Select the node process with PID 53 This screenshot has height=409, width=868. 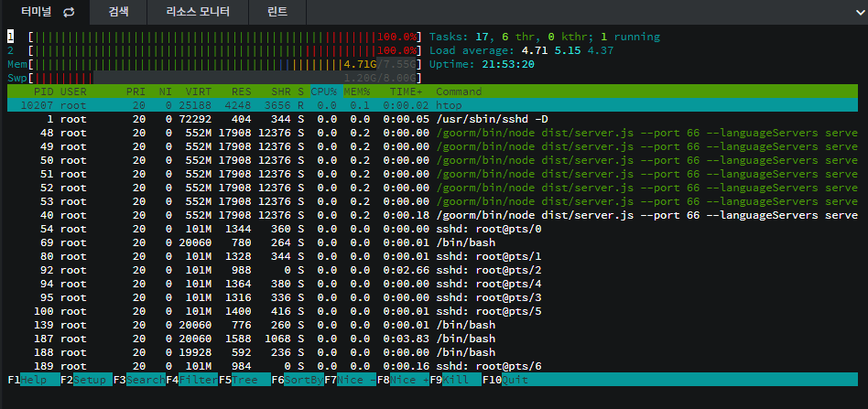(432, 201)
